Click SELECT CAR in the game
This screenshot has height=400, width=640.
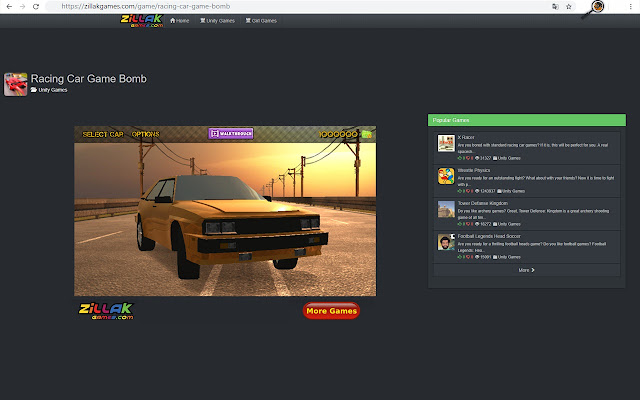tap(103, 134)
